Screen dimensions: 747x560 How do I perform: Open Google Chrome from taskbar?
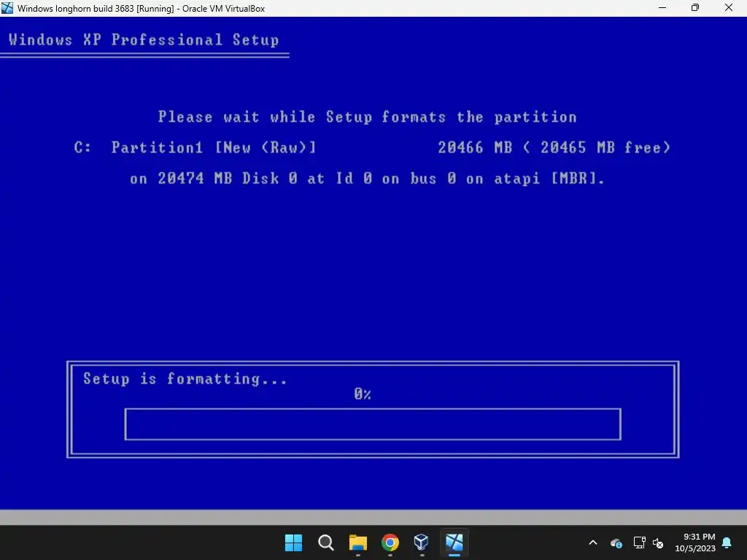tap(390, 542)
